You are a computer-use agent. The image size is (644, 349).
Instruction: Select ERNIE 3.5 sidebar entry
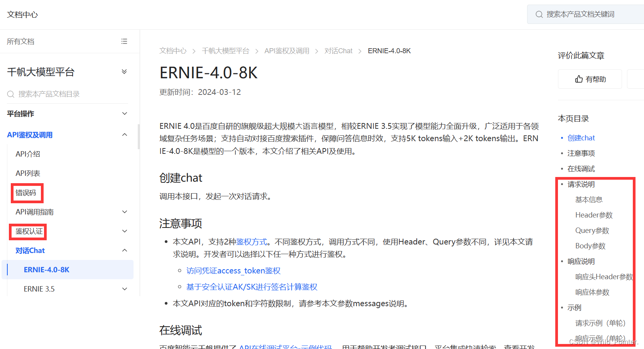39,289
